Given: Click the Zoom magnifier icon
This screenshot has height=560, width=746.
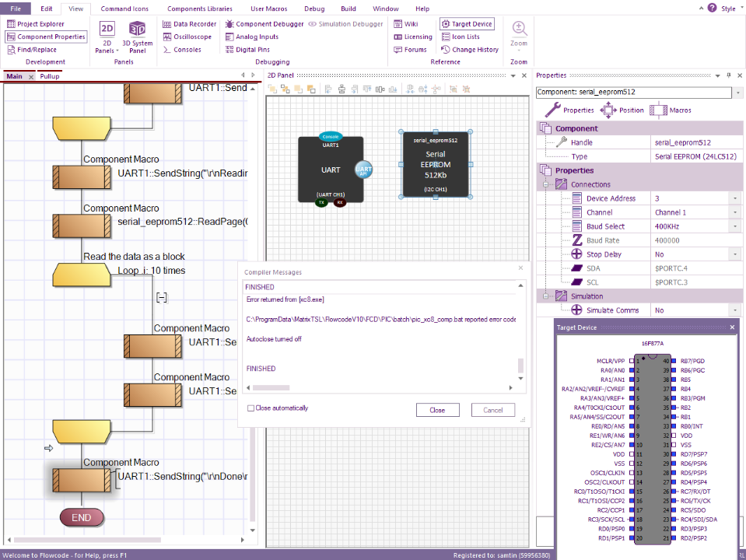Looking at the screenshot, I should pyautogui.click(x=519, y=29).
